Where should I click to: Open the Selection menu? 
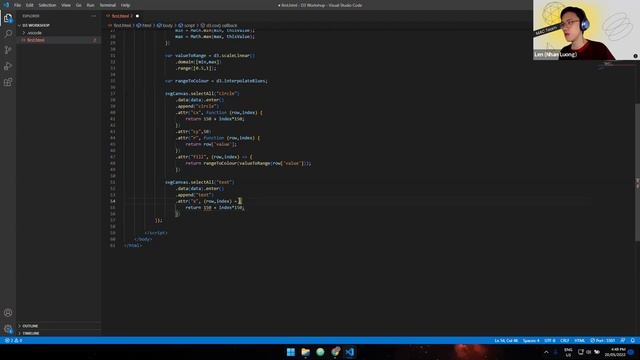click(x=47, y=5)
